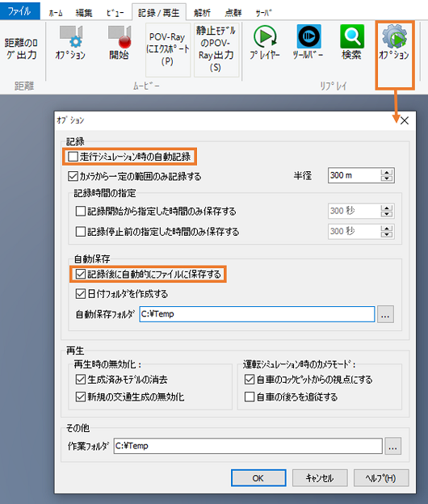This screenshot has height=504, width=428.
Task: Check 自車の後ろを追従する option
Action: 250,397
